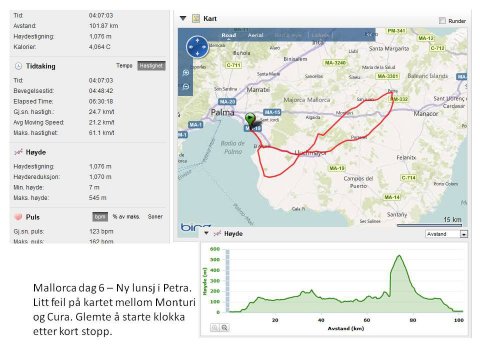Click the green start marker pin

click(x=250, y=120)
